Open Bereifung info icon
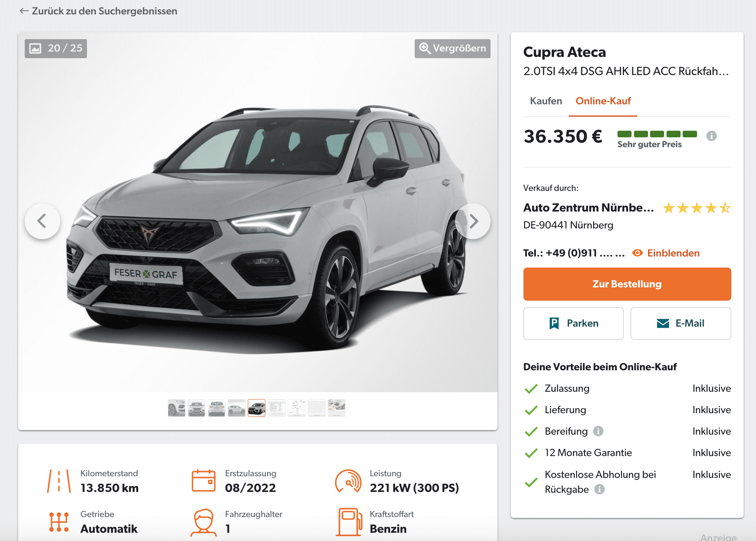The image size is (756, 541). (598, 431)
